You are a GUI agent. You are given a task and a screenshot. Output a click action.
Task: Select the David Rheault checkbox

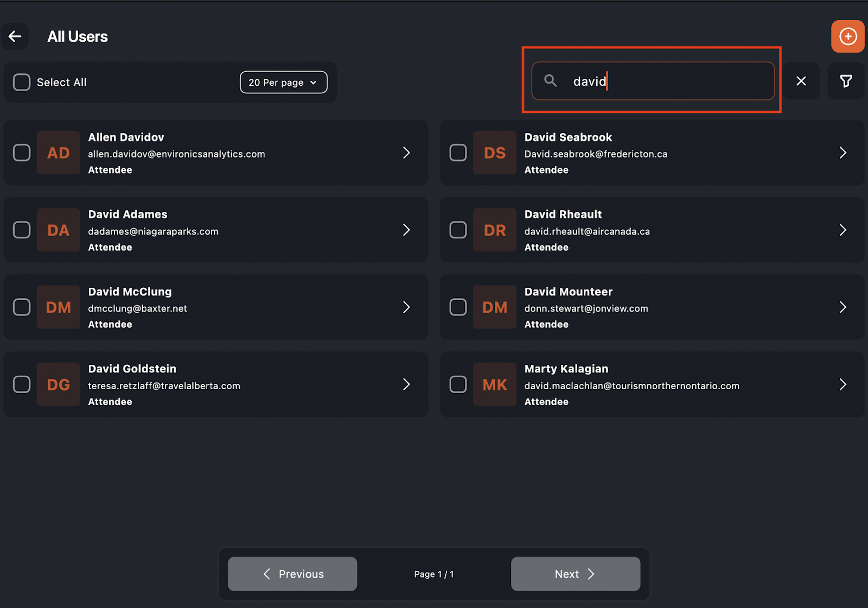pyautogui.click(x=458, y=230)
